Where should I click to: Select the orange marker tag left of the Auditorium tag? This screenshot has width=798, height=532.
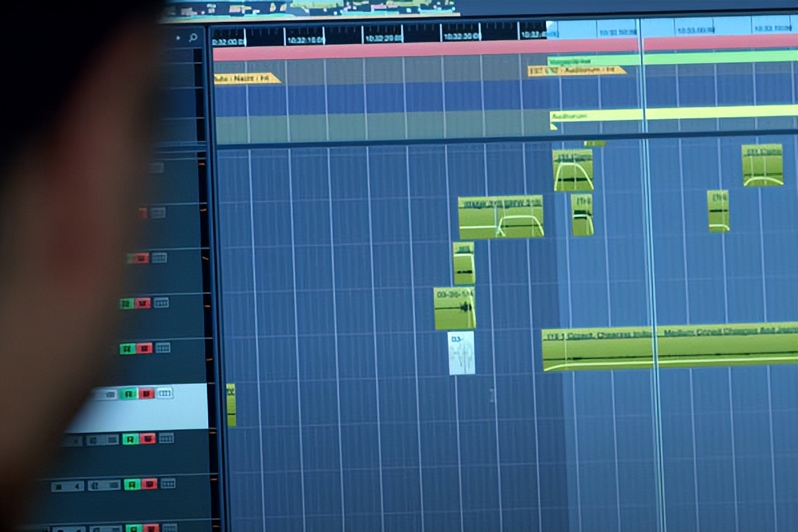247,78
